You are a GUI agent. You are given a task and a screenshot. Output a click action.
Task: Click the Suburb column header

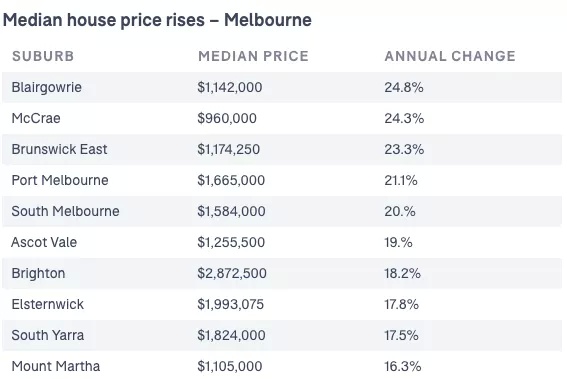43,56
